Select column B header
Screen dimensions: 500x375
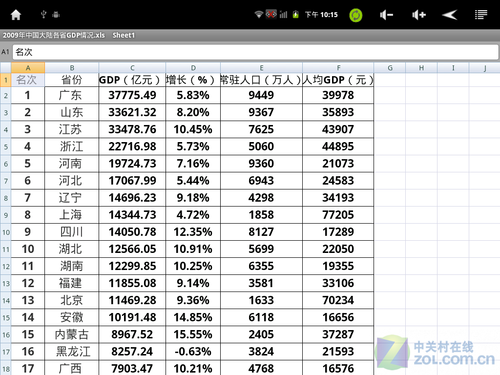pyautogui.click(x=72, y=68)
